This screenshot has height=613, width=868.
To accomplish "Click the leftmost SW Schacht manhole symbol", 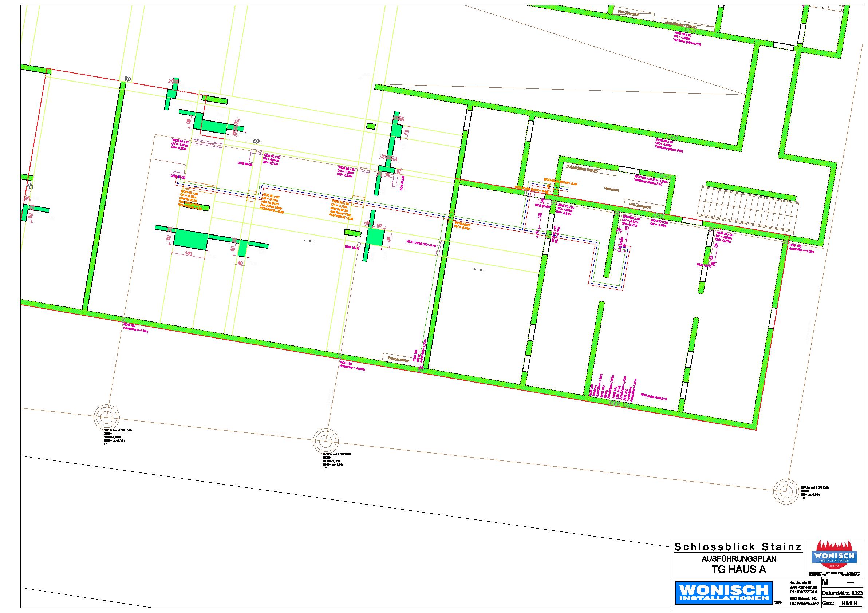I will point(107,417).
